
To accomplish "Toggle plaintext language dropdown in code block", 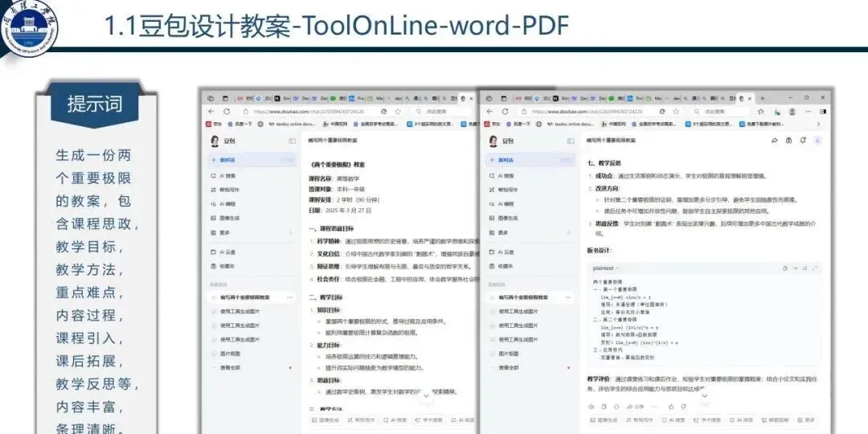I will [x=606, y=268].
